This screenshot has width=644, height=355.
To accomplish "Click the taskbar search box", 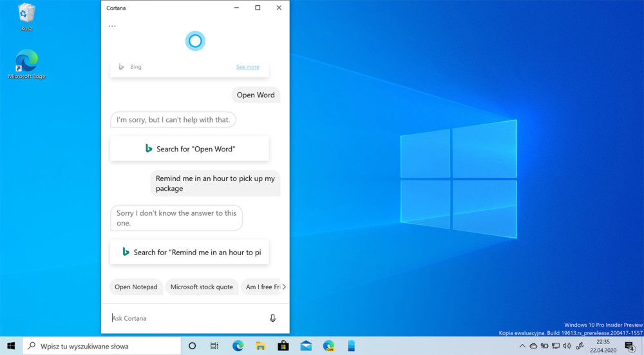I will (x=102, y=346).
